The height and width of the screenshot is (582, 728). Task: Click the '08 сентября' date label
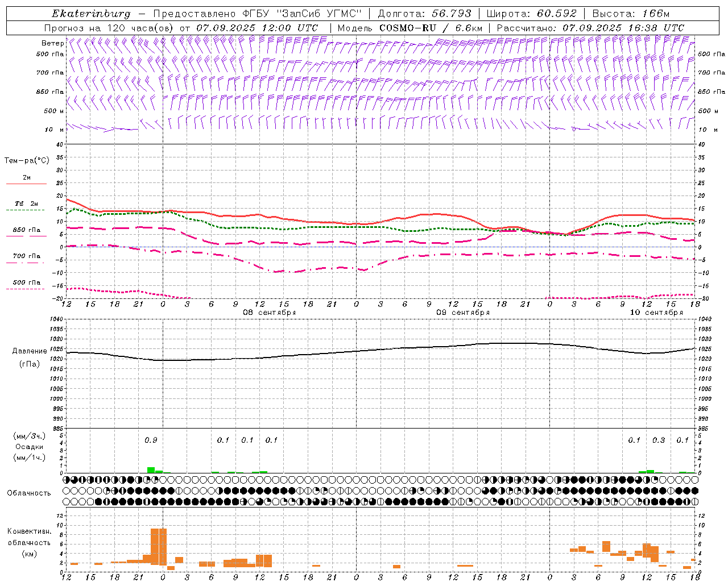pos(270,313)
